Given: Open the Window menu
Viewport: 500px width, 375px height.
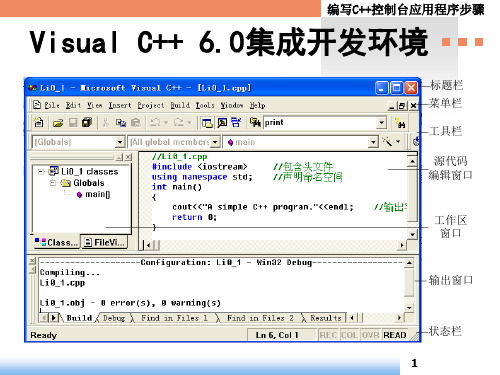Looking at the screenshot, I should (x=232, y=105).
